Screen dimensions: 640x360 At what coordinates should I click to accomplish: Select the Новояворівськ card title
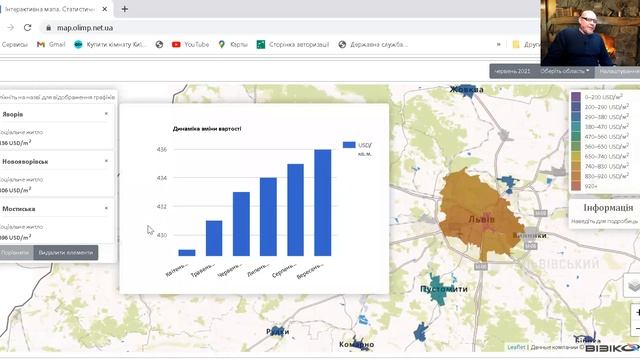25,162
